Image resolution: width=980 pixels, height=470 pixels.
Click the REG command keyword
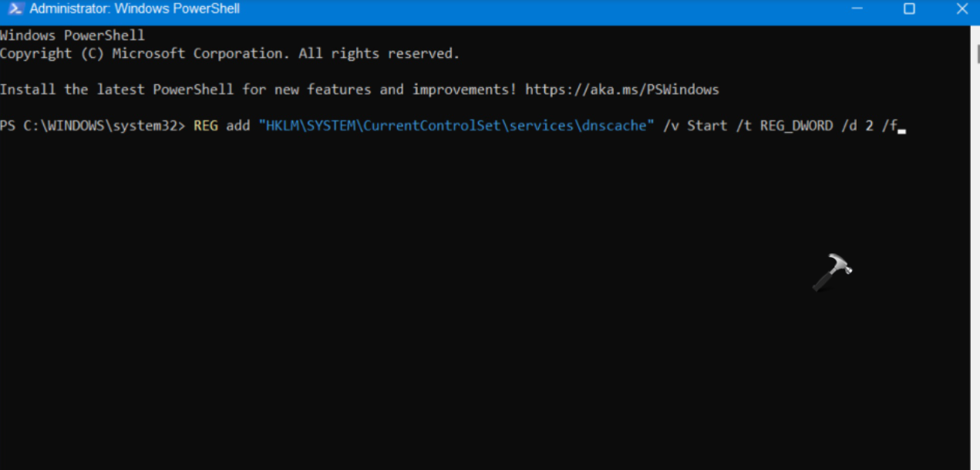pos(206,126)
